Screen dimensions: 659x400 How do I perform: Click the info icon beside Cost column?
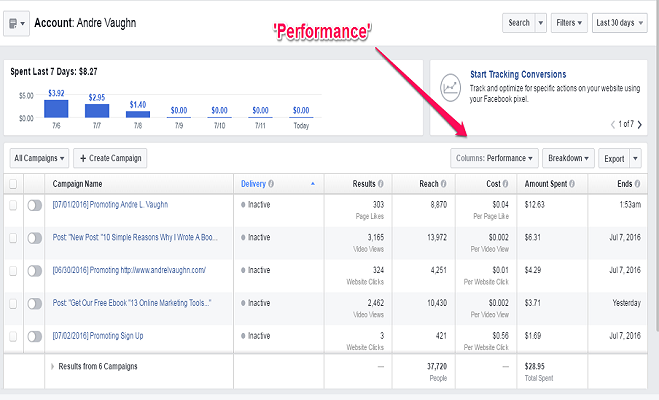(506, 184)
